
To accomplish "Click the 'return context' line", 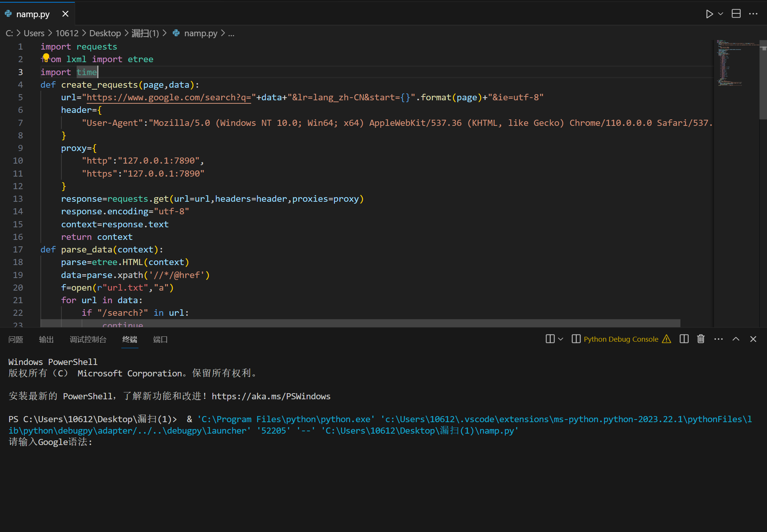I will pos(97,237).
